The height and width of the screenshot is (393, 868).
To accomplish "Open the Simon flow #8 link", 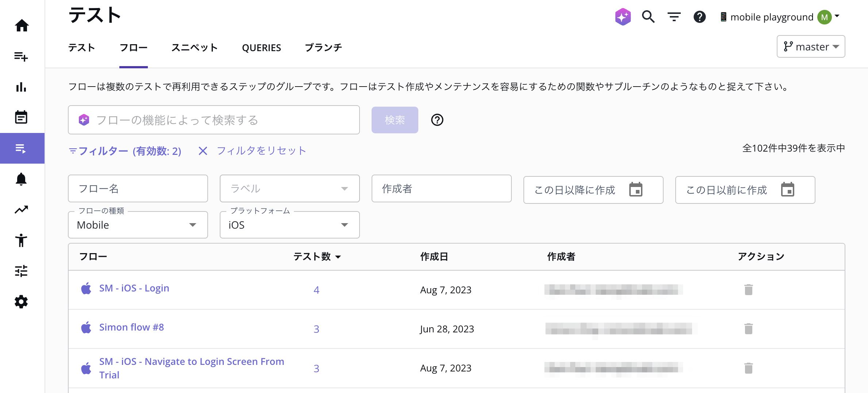I will tap(131, 327).
